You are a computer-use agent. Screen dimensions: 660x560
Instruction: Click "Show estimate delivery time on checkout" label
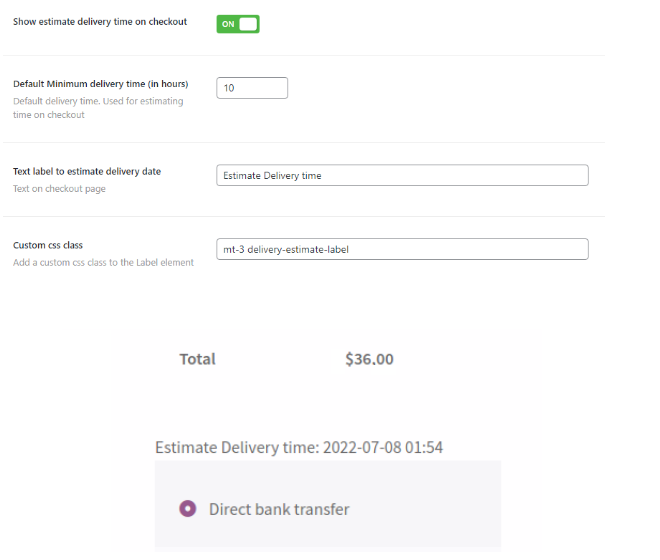(100, 22)
